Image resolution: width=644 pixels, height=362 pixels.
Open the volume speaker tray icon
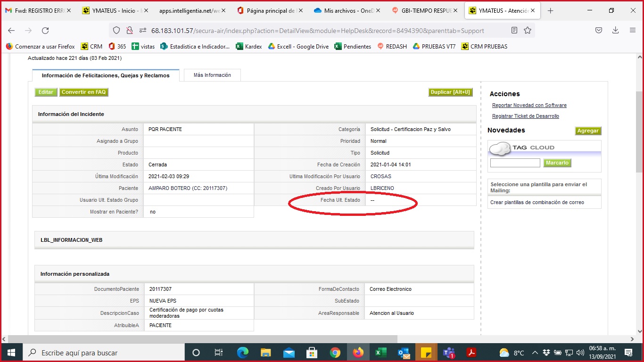(580, 353)
